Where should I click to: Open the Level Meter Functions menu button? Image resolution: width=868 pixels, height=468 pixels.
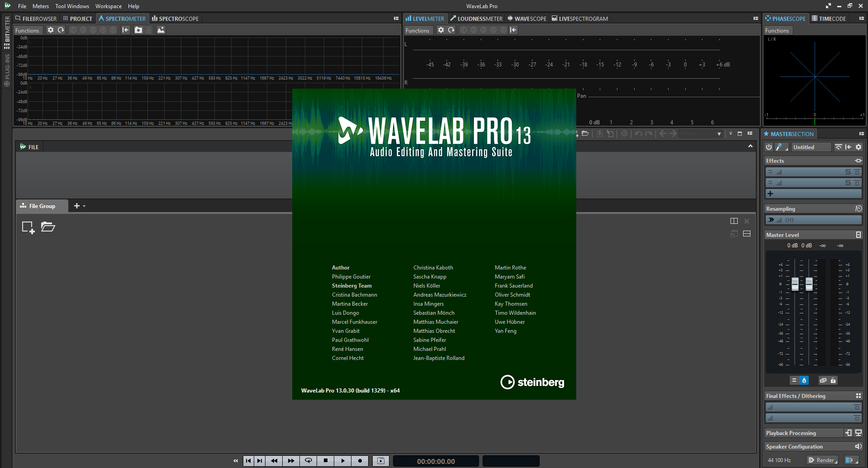pos(417,30)
